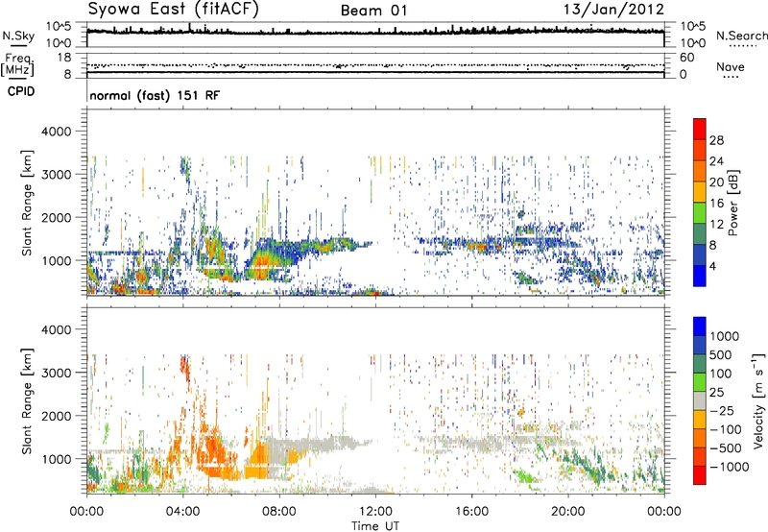Click the 'Syowa East (fitACF)' title text
This screenshot has height=532, width=768.
174,10
